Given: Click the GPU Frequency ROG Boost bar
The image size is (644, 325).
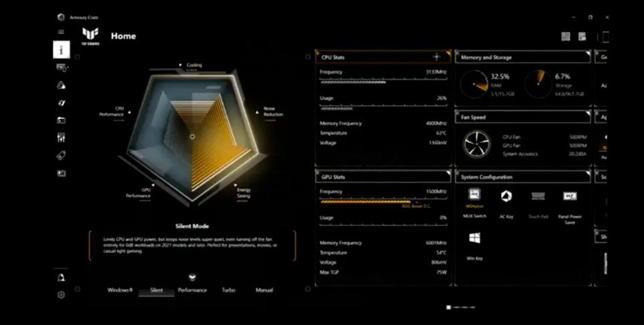Looking at the screenshot, I should tap(383, 201).
